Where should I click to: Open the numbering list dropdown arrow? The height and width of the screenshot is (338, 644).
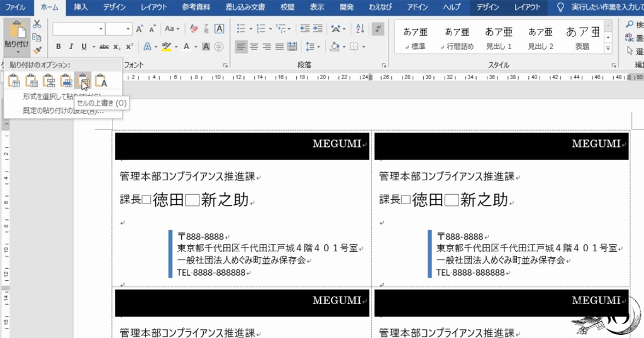270,29
